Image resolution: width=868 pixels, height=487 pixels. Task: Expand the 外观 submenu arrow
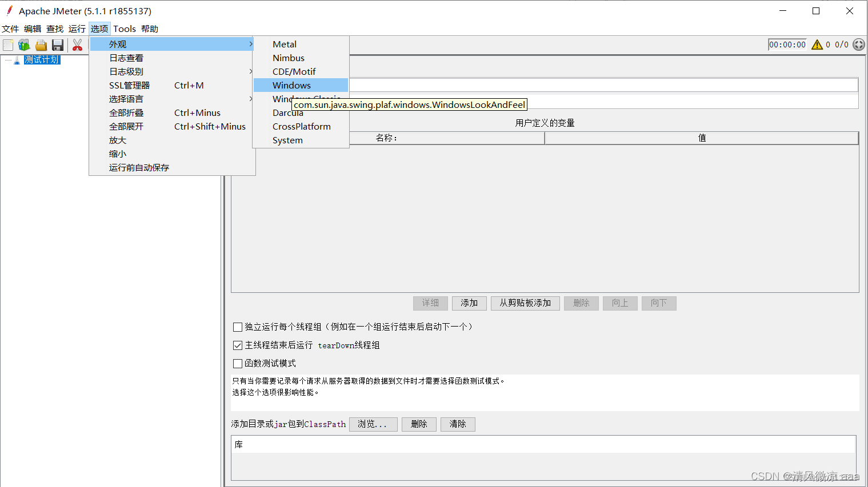tap(250, 44)
